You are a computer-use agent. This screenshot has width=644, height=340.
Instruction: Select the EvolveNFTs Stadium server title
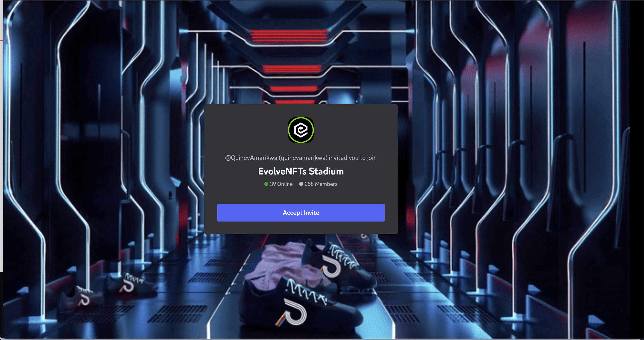(301, 172)
